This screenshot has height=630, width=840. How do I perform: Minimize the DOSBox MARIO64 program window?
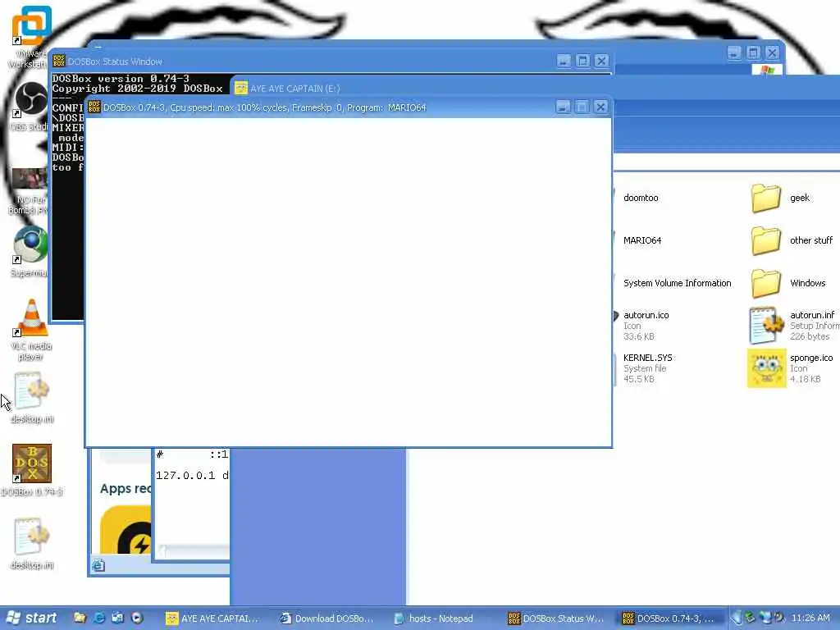[563, 107]
